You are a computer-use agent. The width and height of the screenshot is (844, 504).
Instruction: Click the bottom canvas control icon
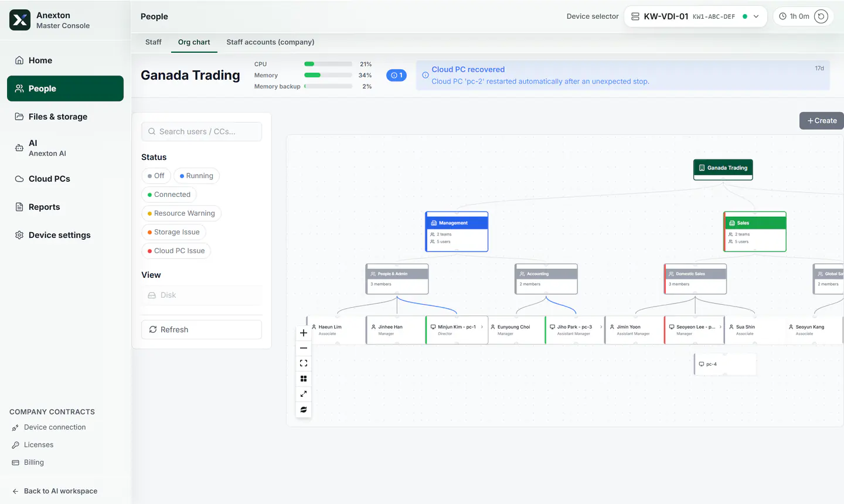pyautogui.click(x=304, y=410)
